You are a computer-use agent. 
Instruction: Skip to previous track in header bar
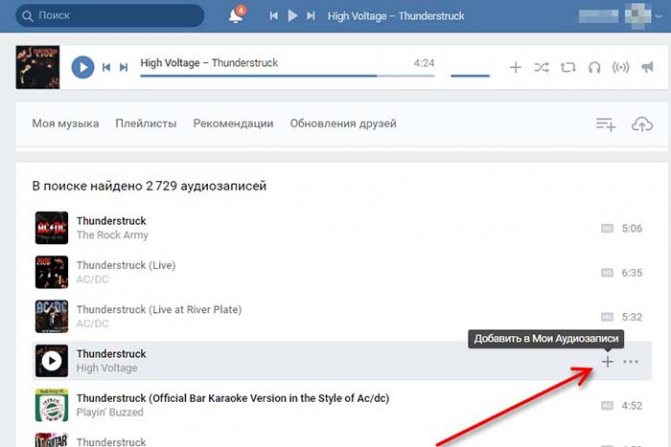tap(273, 16)
